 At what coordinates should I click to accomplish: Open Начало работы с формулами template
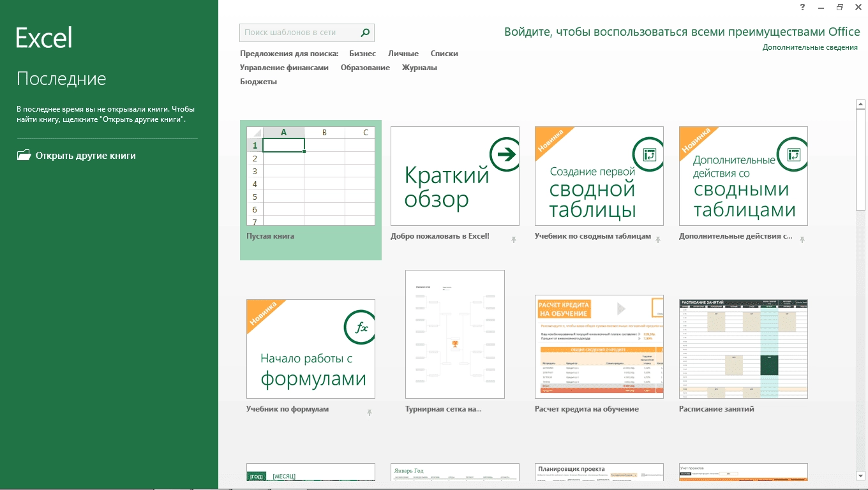pyautogui.click(x=311, y=349)
